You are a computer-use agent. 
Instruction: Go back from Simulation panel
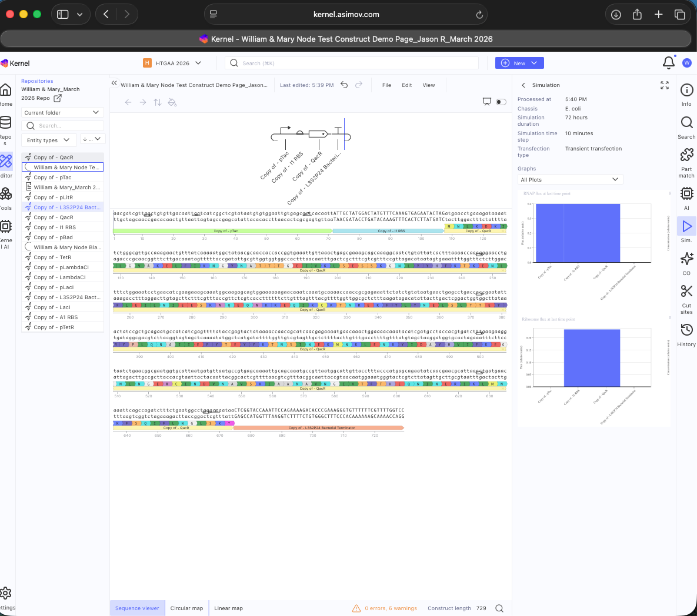coord(523,85)
